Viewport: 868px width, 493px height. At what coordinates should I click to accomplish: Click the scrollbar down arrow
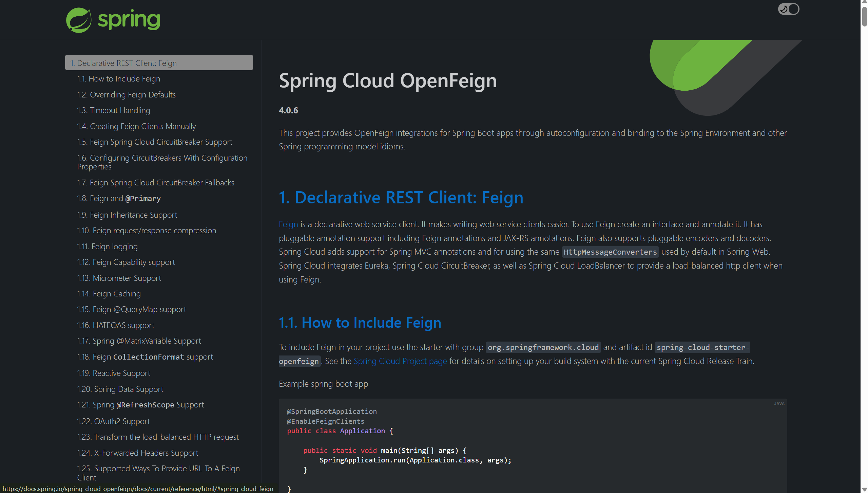pos(864,489)
